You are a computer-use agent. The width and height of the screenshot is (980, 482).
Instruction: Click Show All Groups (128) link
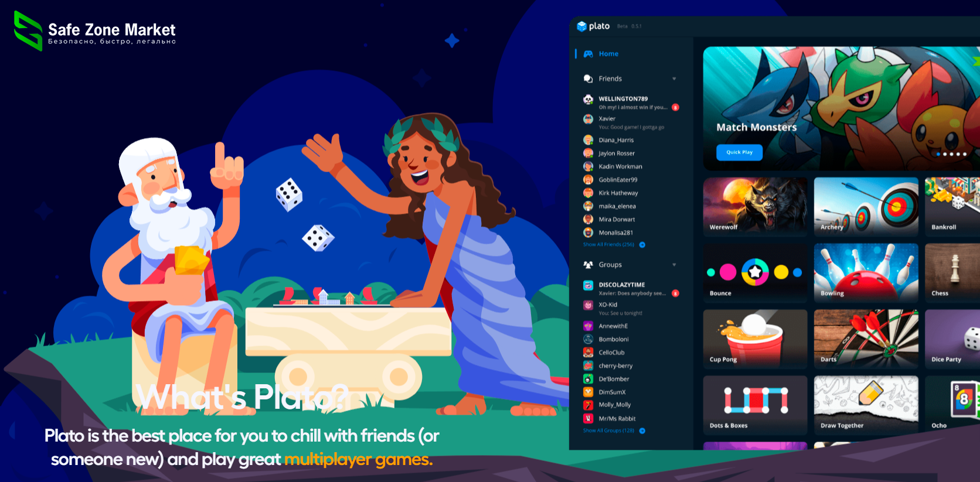pyautogui.click(x=608, y=430)
